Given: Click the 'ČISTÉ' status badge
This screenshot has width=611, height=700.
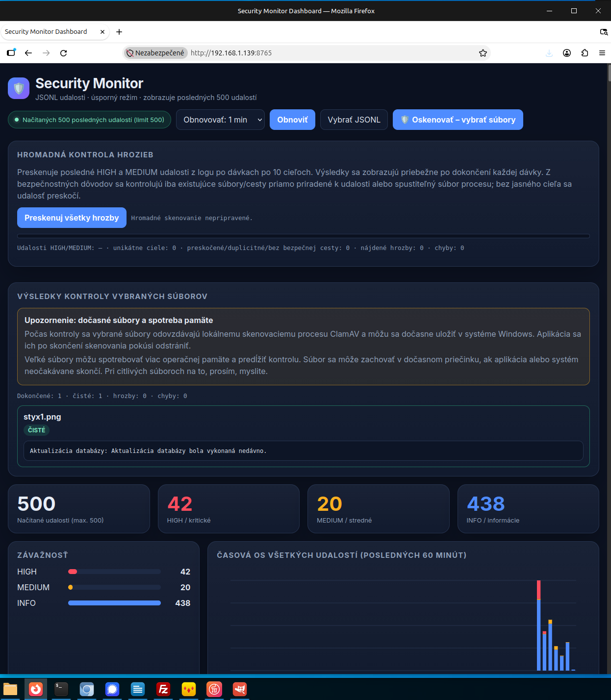Looking at the screenshot, I should tap(36, 430).
